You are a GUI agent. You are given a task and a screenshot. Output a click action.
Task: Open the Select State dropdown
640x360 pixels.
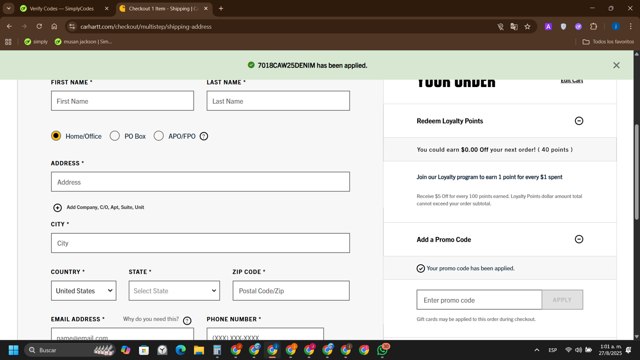click(174, 291)
